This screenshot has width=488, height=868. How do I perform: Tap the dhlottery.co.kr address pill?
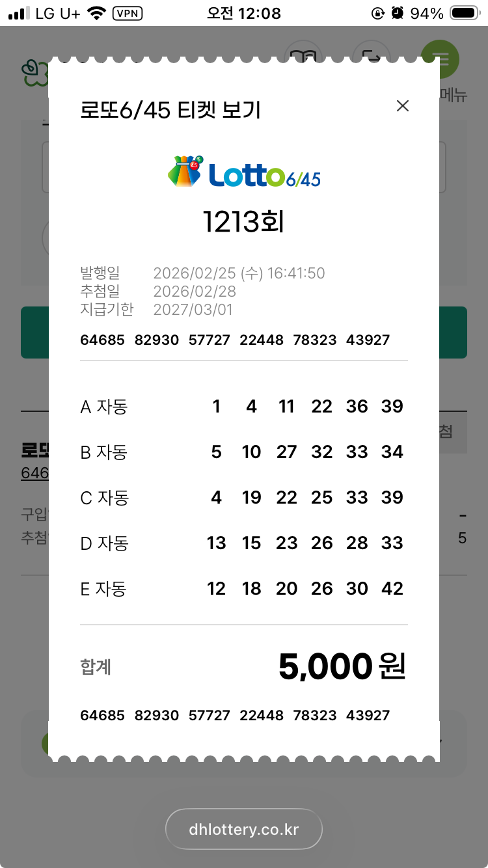(244, 830)
